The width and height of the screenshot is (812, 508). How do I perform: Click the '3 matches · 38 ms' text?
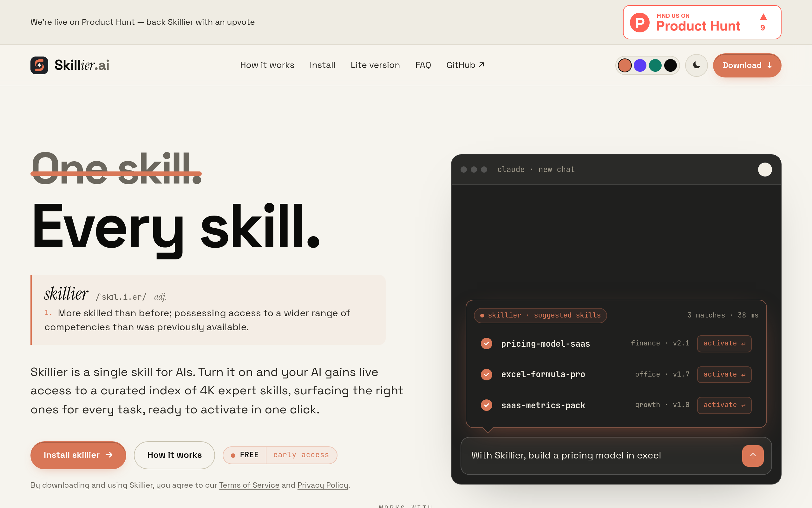click(x=723, y=315)
